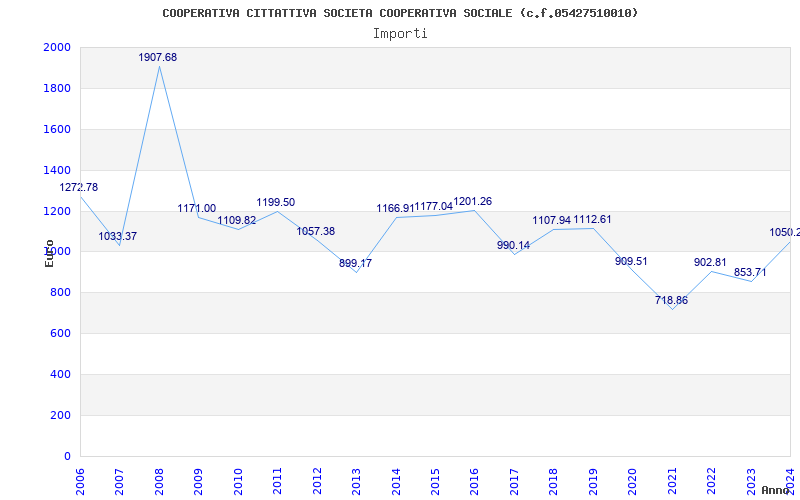
Task: Click the x-axis year 2009
Action: tap(198, 481)
